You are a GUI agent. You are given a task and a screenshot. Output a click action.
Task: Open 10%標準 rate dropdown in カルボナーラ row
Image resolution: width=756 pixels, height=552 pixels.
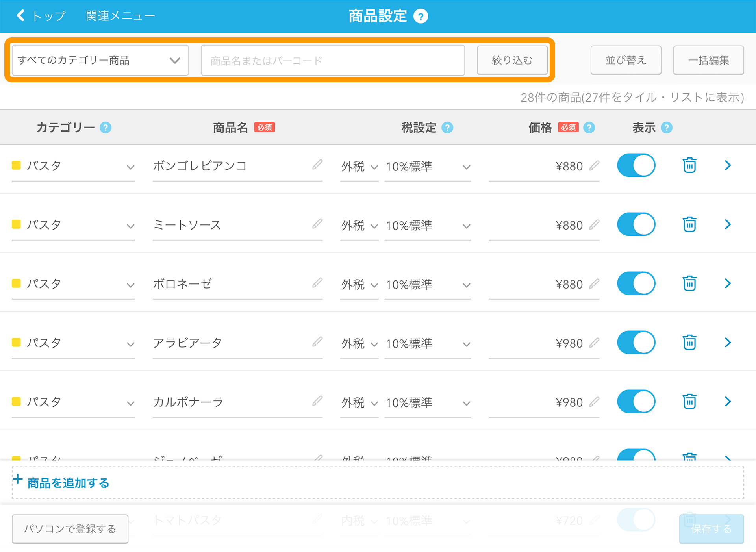428,403
